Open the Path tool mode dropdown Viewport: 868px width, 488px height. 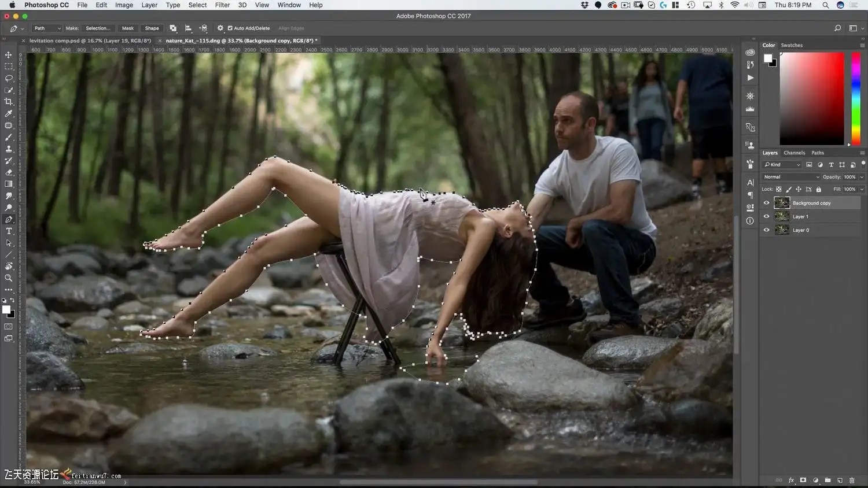click(47, 28)
